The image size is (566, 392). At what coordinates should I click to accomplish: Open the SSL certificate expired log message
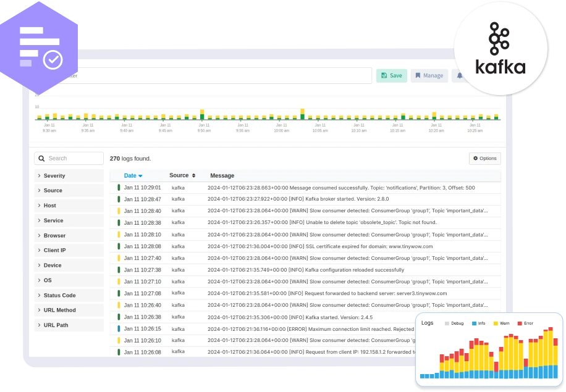coord(320,246)
